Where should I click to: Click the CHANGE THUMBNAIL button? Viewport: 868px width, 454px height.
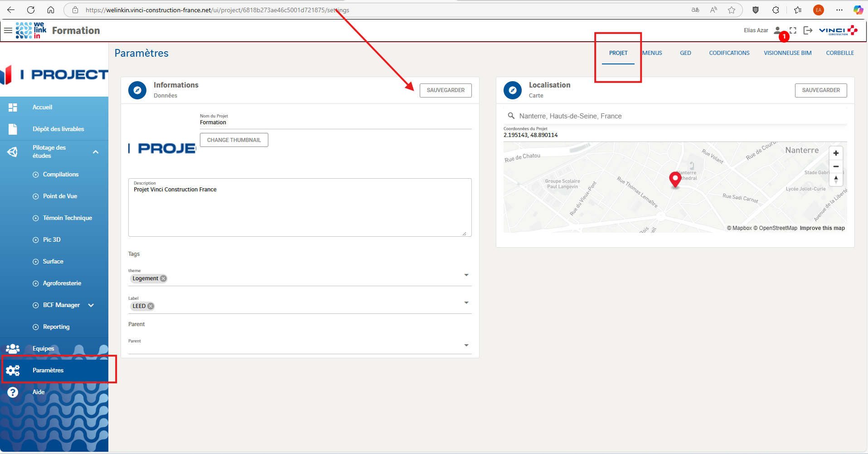[x=234, y=140]
